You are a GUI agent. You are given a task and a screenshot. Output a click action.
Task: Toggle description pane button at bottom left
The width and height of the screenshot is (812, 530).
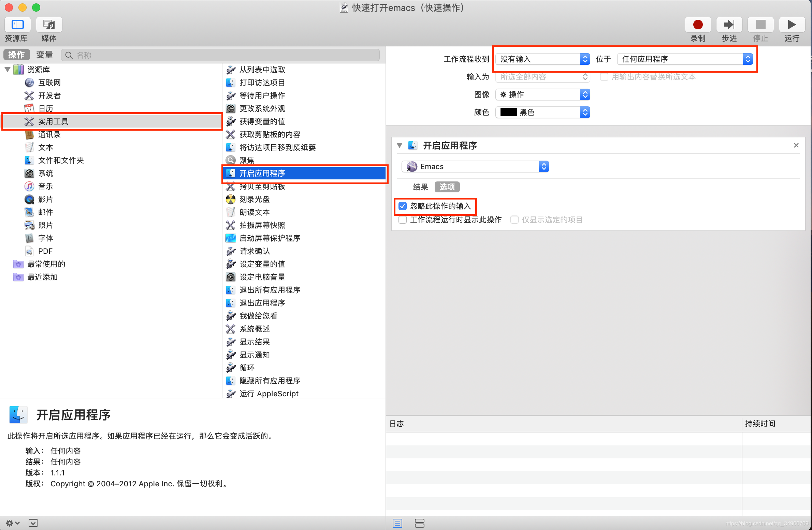(x=33, y=523)
